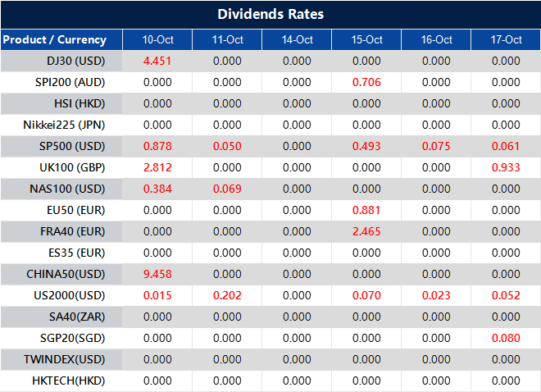This screenshot has width=541, height=392.
Task: Select the UK100 value 0.933
Action: (506, 167)
